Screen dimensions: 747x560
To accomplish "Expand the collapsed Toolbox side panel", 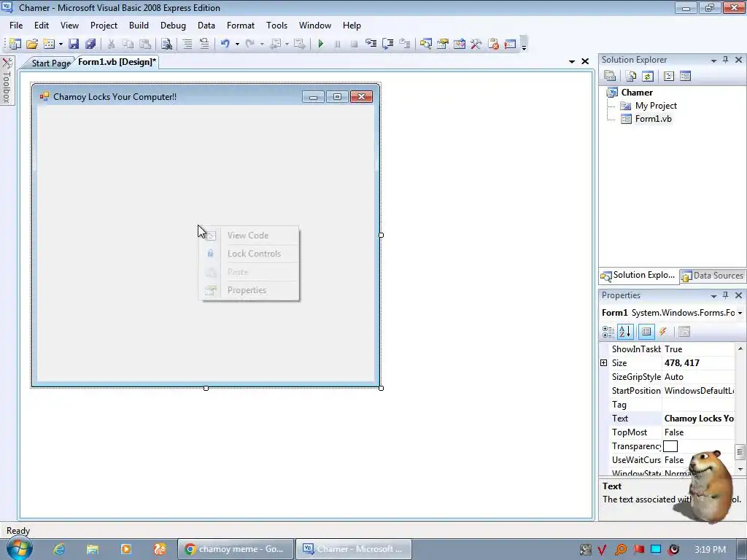I will [7, 80].
